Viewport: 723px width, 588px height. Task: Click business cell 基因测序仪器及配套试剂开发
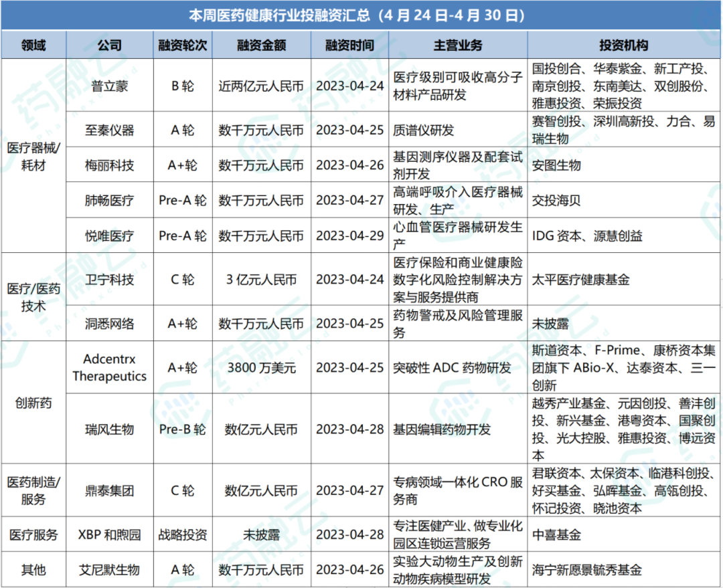[x=458, y=165]
